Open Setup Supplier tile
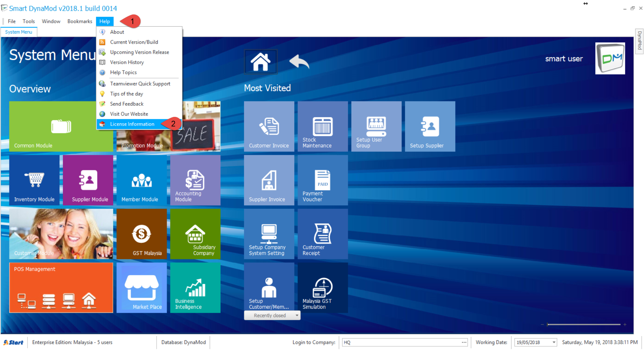 (430, 126)
